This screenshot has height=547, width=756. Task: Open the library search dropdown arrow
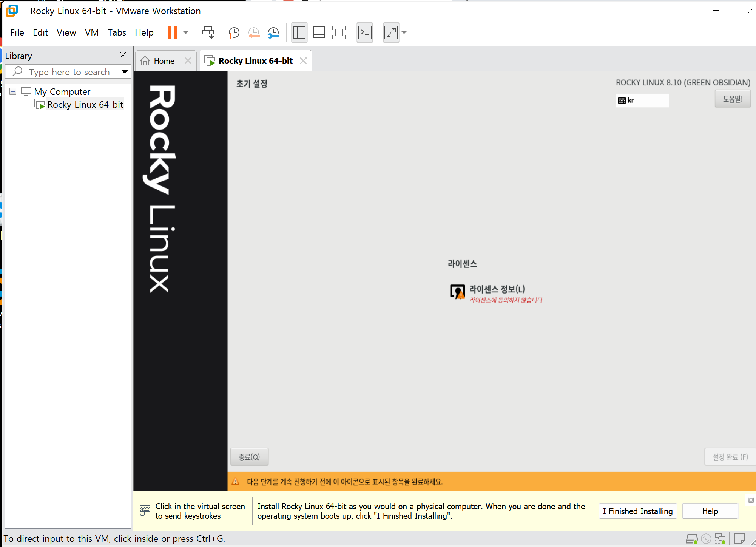pyautogui.click(x=125, y=72)
